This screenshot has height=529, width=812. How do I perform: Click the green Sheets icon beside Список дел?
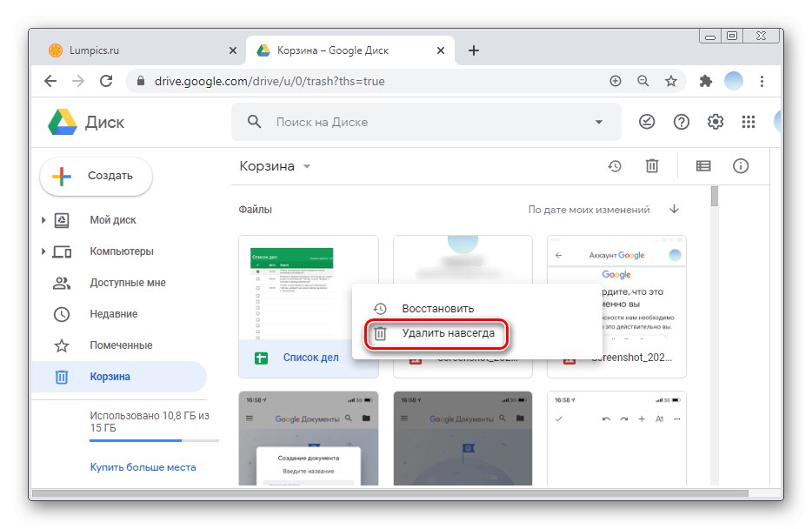[x=262, y=358]
